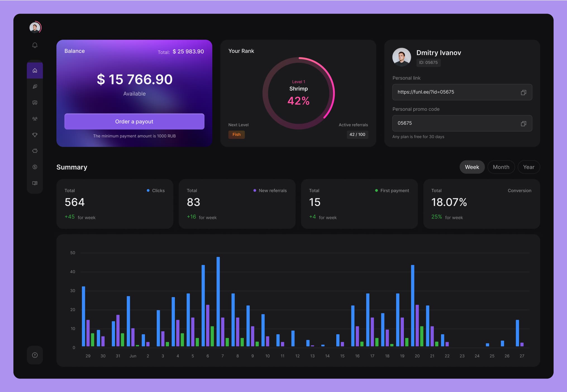Click the personal link field
The image size is (567, 392).
click(455, 92)
